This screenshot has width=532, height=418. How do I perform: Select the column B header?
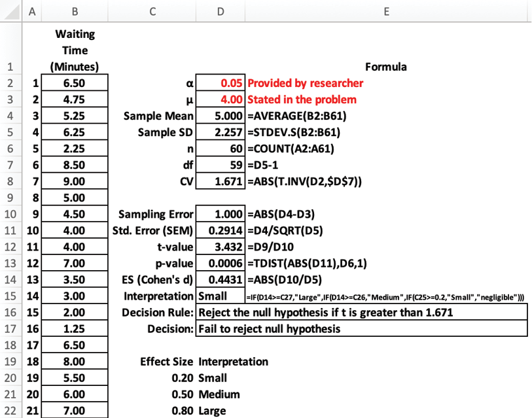click(x=75, y=10)
